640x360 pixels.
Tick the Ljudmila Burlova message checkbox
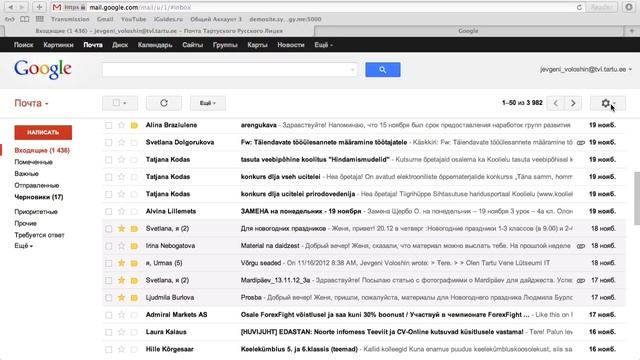click(x=108, y=298)
